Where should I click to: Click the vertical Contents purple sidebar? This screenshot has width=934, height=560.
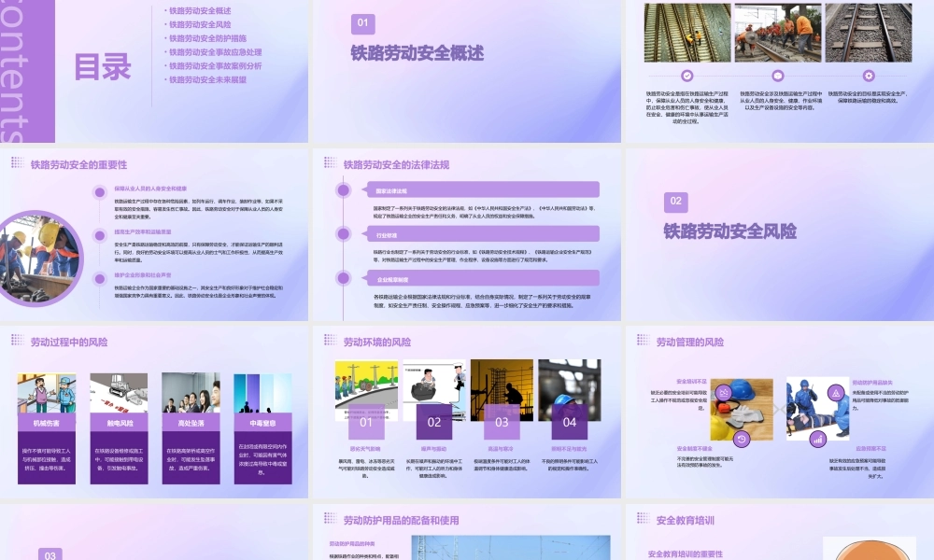[x=27, y=71]
